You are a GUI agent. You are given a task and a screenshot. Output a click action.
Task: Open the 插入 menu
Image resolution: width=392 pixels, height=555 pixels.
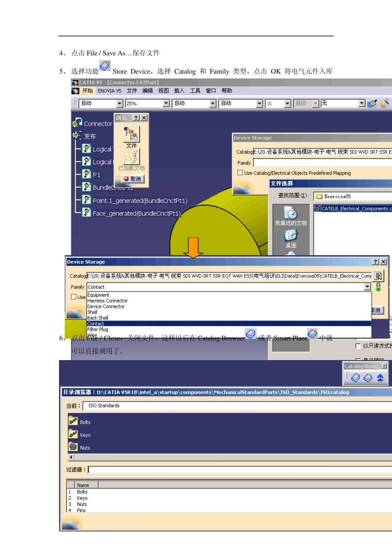pos(179,91)
